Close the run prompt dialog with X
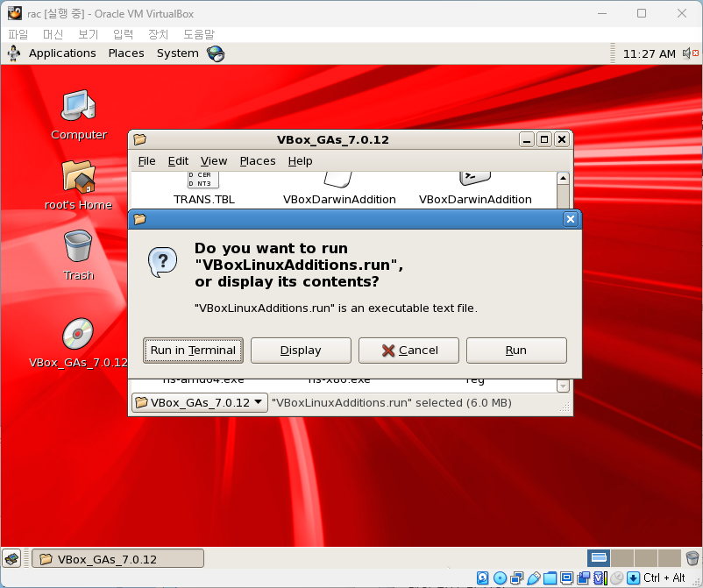This screenshot has width=703, height=588. [x=571, y=219]
